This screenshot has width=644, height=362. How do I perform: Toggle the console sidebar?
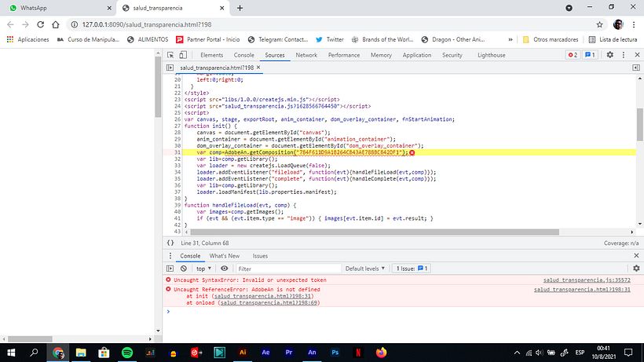[170, 269]
